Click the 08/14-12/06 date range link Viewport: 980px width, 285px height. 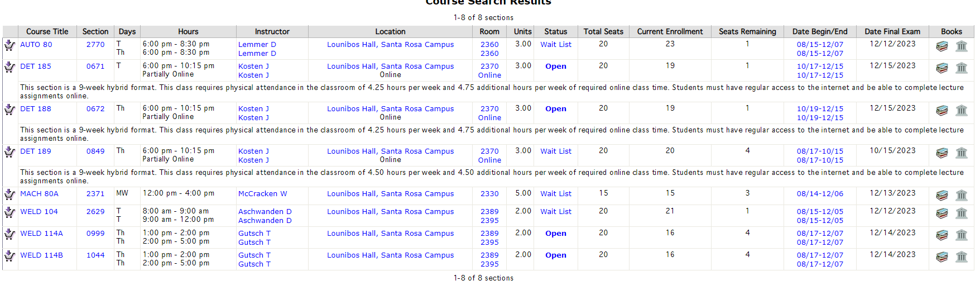click(x=820, y=194)
